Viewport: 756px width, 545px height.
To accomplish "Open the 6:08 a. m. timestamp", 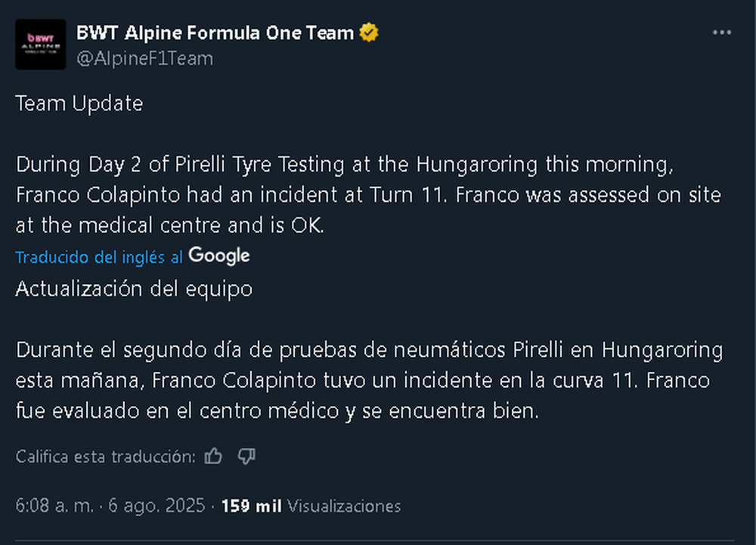I will pos(54,506).
